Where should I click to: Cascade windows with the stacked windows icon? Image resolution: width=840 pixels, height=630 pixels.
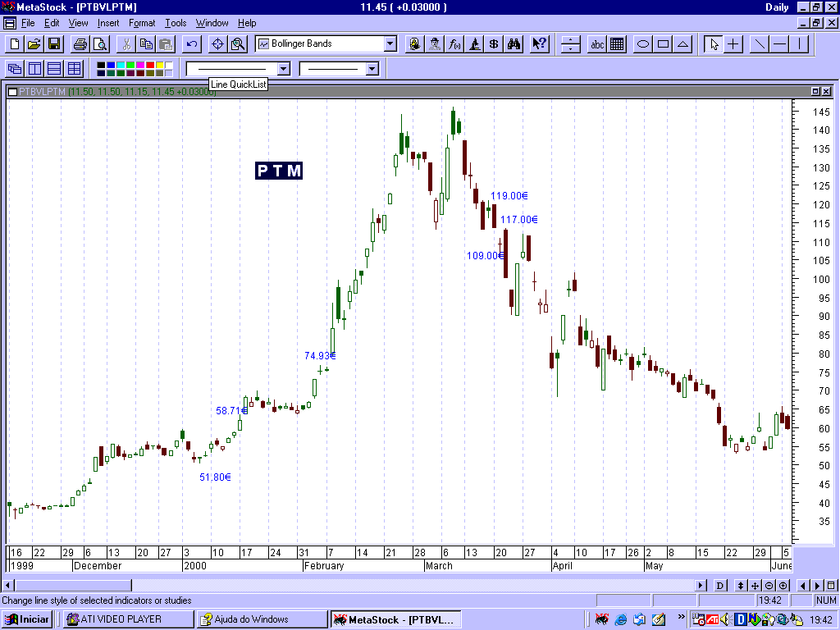click(15, 69)
